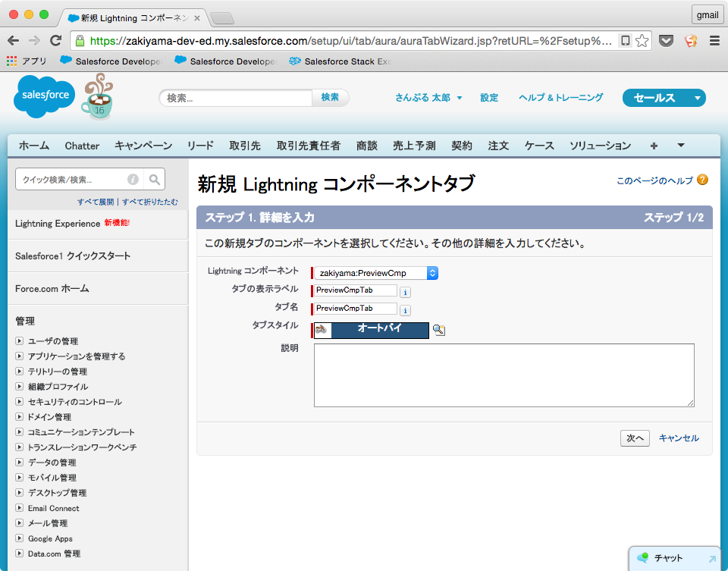This screenshot has height=571, width=728.
Task: Click the motorcycle tab style icon
Action: point(322,330)
